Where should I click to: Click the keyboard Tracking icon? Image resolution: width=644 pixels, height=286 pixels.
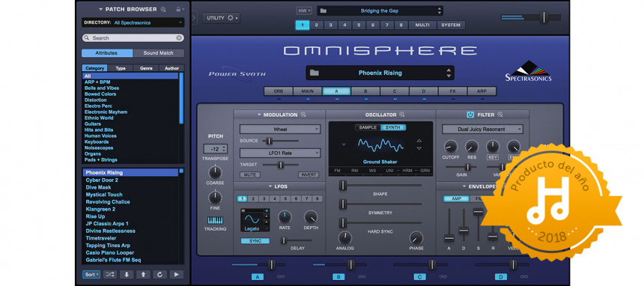215,220
